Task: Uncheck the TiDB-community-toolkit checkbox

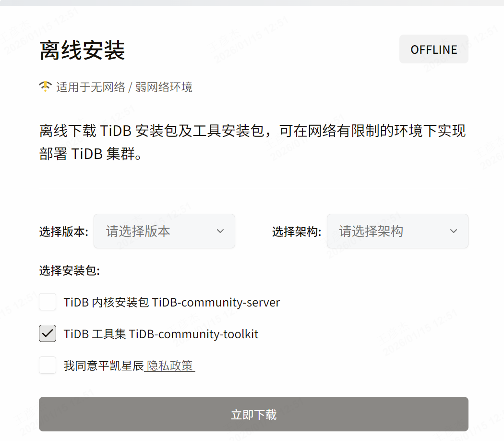Action: (x=48, y=333)
